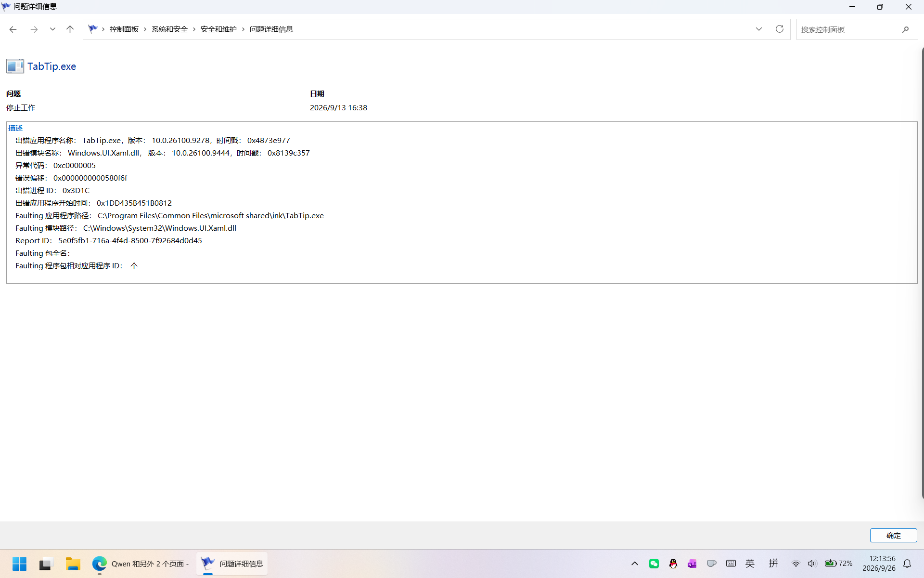Viewport: 924px width, 578px height.
Task: Open Task View on taskbar
Action: (x=46, y=564)
